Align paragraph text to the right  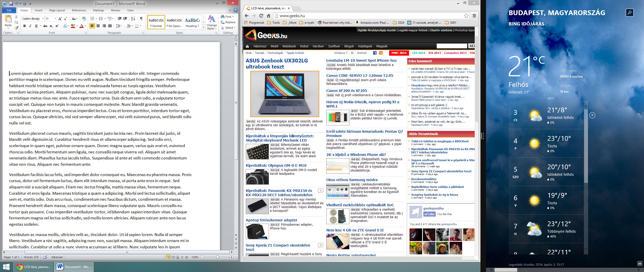[x=104, y=26]
